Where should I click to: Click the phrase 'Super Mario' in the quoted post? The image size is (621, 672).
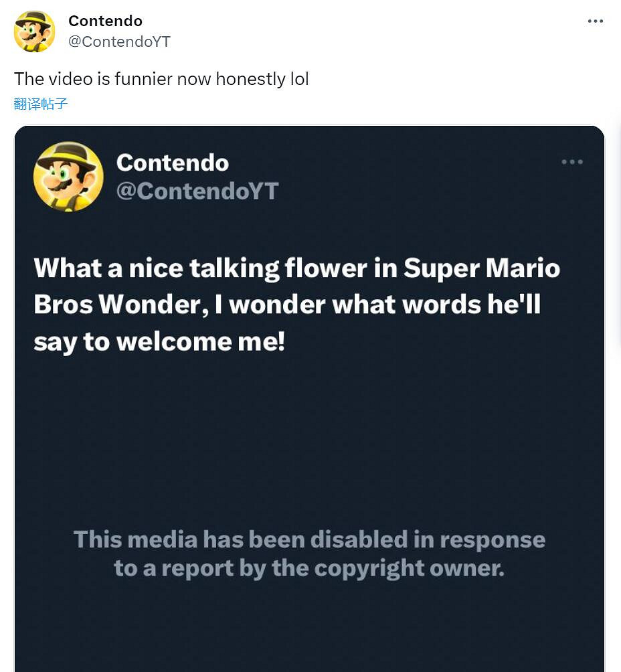point(482,268)
